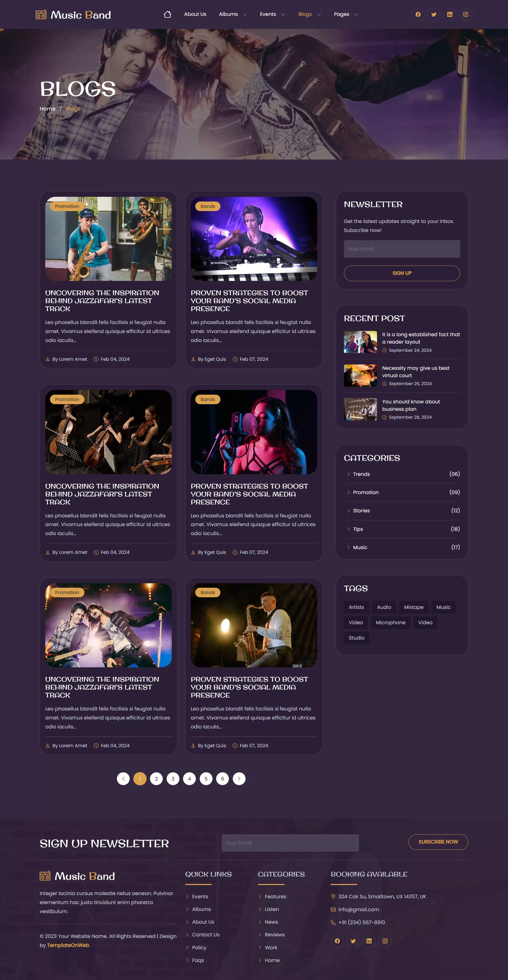Image resolution: width=508 pixels, height=980 pixels.
Task: Select page 3 in the pagination
Action: click(173, 779)
